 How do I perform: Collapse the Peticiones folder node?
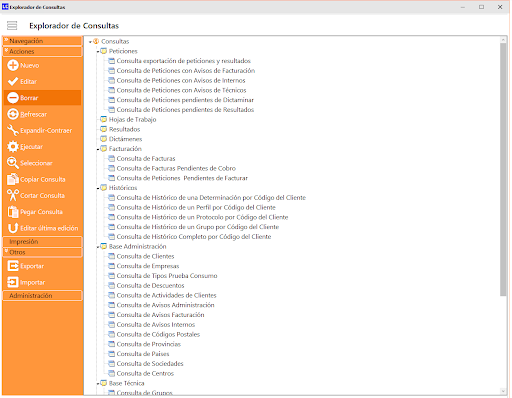(x=98, y=52)
